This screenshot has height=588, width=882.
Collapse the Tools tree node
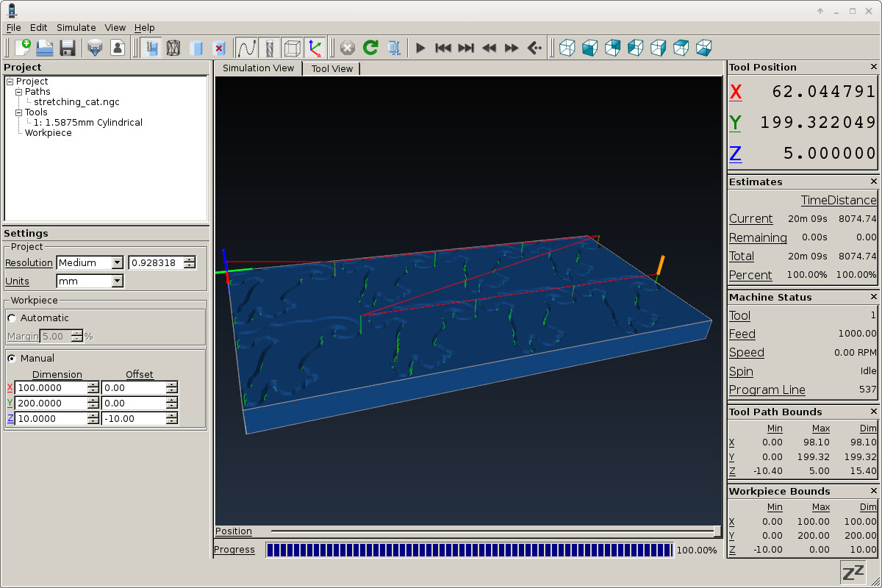(x=18, y=112)
